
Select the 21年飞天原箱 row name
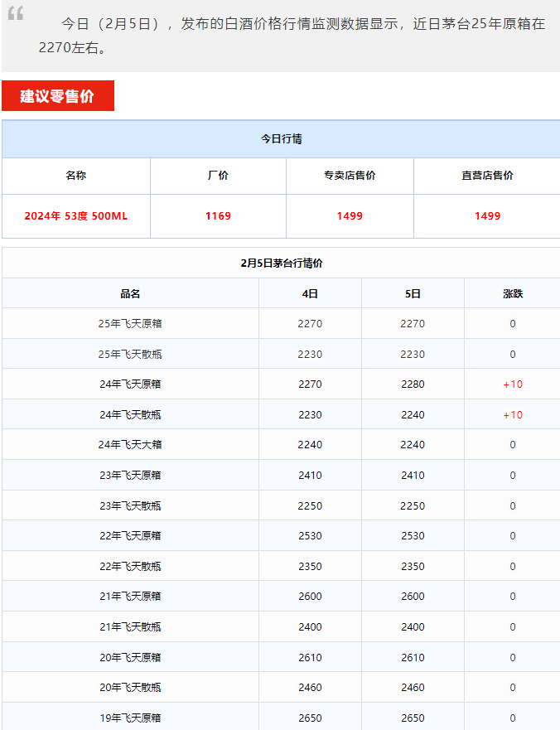pyautogui.click(x=130, y=597)
